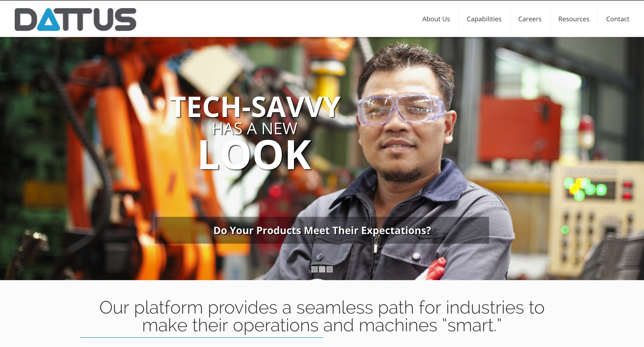Click the 'Do Your Products Meet Their Expectations?' banner
The height and width of the screenshot is (347, 644).
(322, 230)
